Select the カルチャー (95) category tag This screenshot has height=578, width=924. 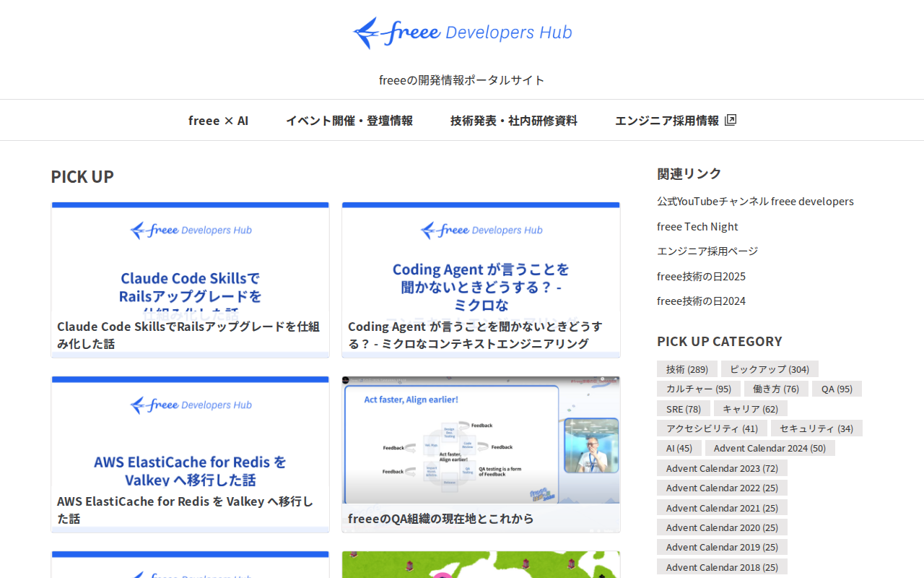pyautogui.click(x=699, y=389)
